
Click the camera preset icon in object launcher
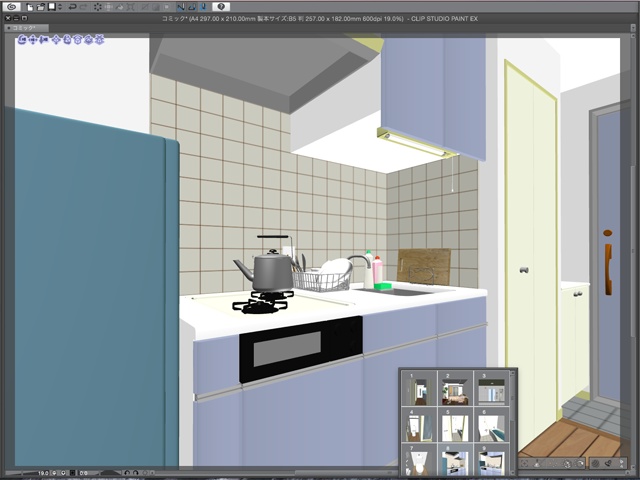click(x=567, y=464)
